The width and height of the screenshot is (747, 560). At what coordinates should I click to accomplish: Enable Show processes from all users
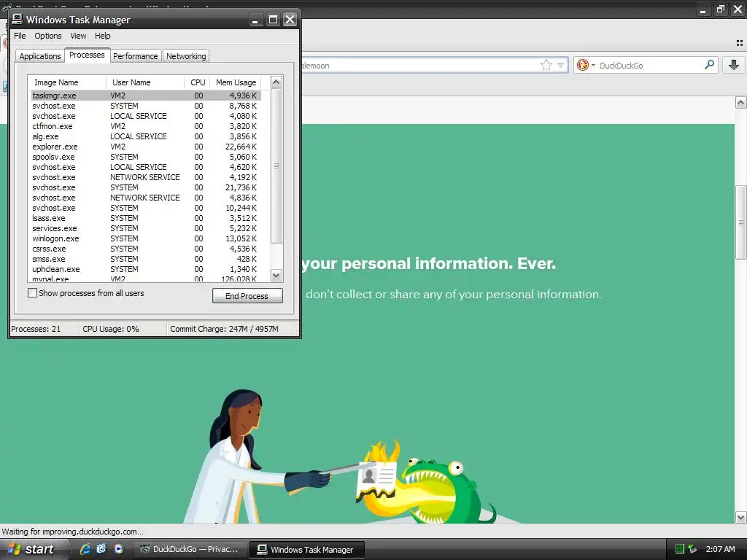tap(32, 293)
